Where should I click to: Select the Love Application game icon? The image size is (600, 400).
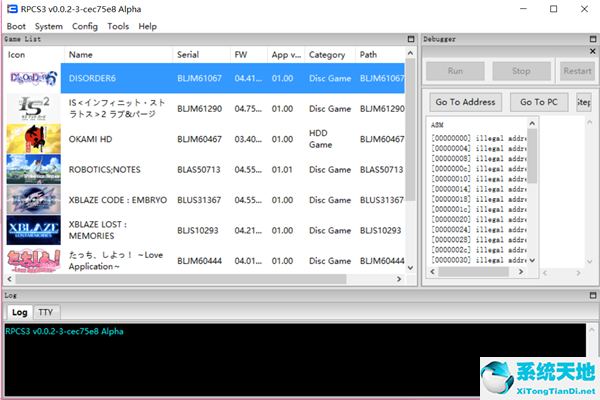(x=34, y=261)
